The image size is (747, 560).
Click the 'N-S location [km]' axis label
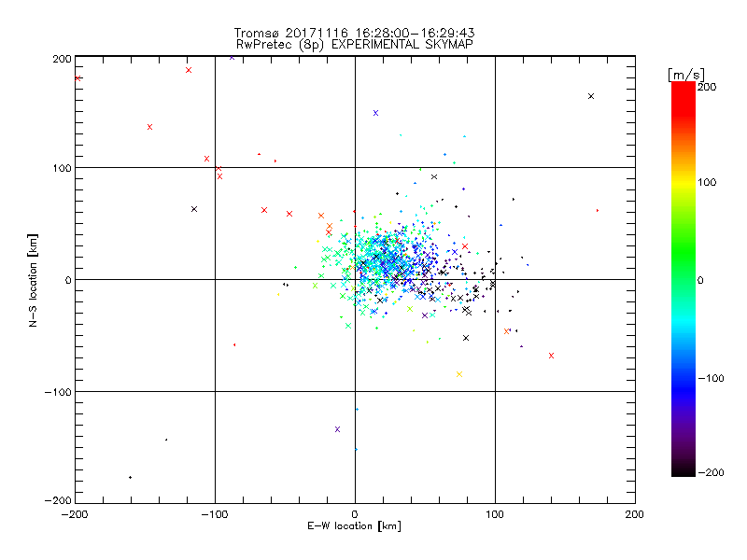33,281
